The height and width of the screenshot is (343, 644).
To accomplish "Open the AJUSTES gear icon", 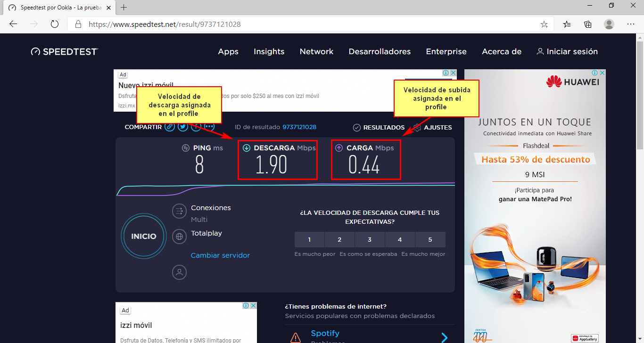I will click(x=417, y=127).
